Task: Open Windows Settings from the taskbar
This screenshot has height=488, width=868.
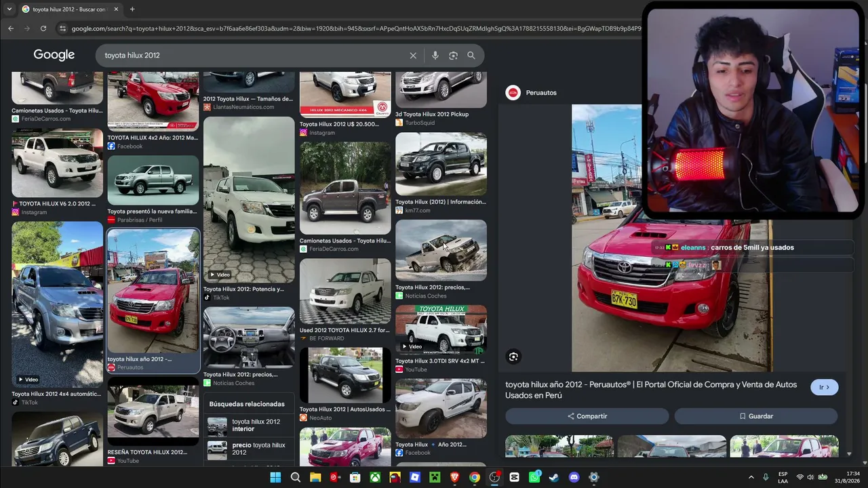Action: pos(594,477)
